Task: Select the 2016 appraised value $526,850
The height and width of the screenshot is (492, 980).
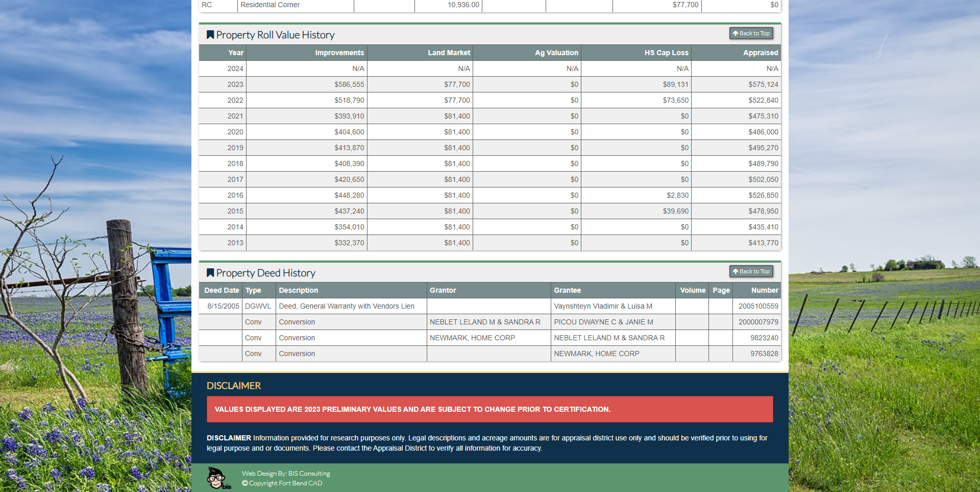Action: point(763,195)
